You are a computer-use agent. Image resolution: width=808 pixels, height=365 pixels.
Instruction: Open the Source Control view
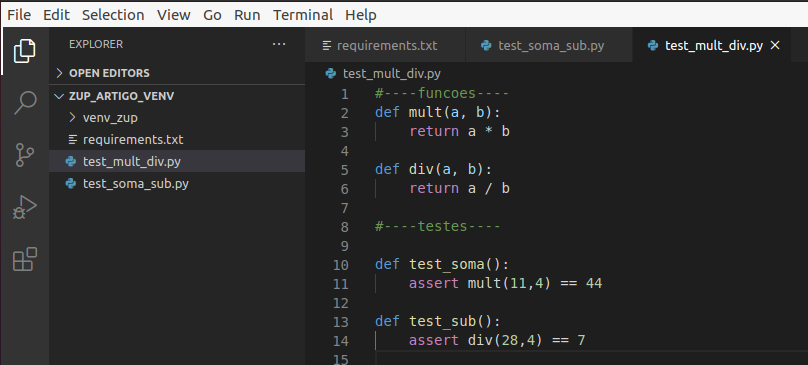[24, 155]
